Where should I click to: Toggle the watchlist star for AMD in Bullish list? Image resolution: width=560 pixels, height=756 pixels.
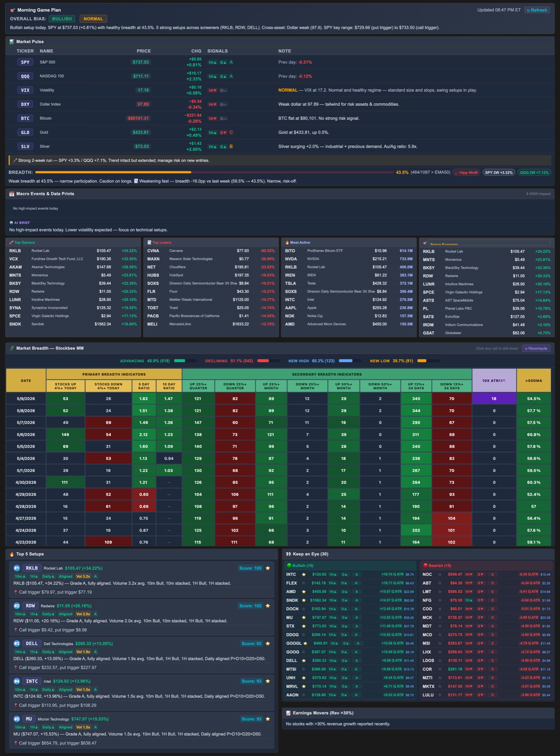[304, 591]
